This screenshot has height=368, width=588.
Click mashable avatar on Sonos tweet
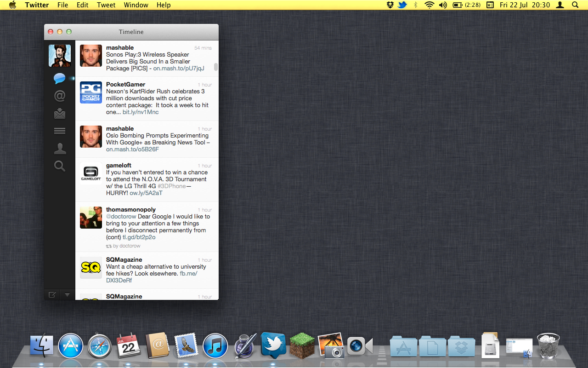click(91, 56)
